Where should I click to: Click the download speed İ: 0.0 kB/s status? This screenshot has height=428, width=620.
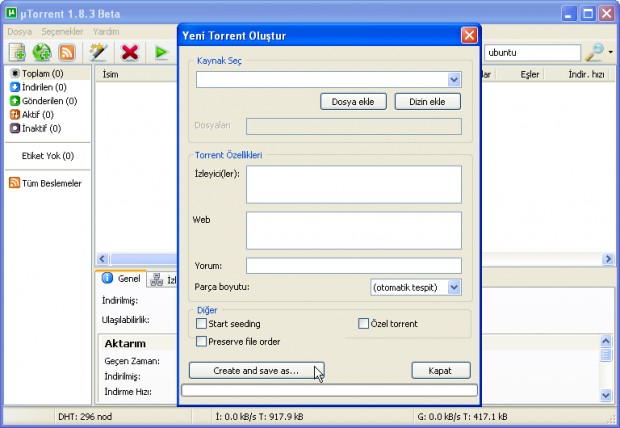click(259, 417)
